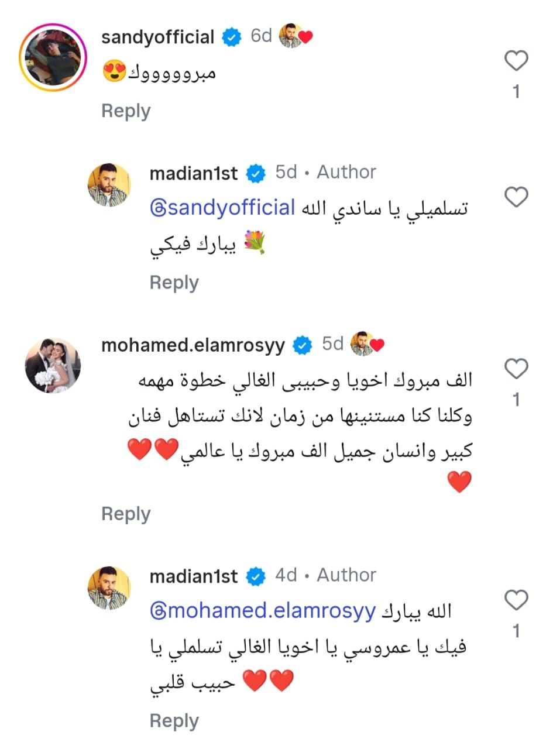Click Reply under madian1st's last reply
Viewport: 560px width, 749px height.
[x=173, y=721]
